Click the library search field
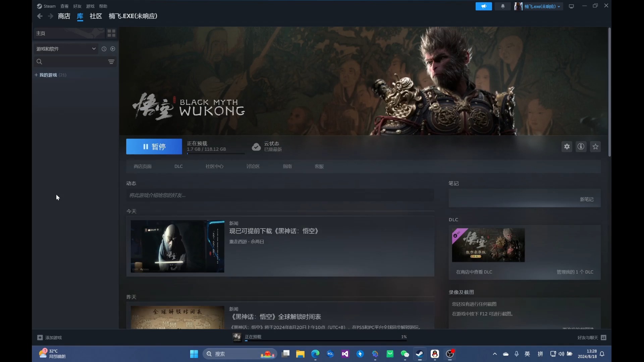 click(75, 62)
